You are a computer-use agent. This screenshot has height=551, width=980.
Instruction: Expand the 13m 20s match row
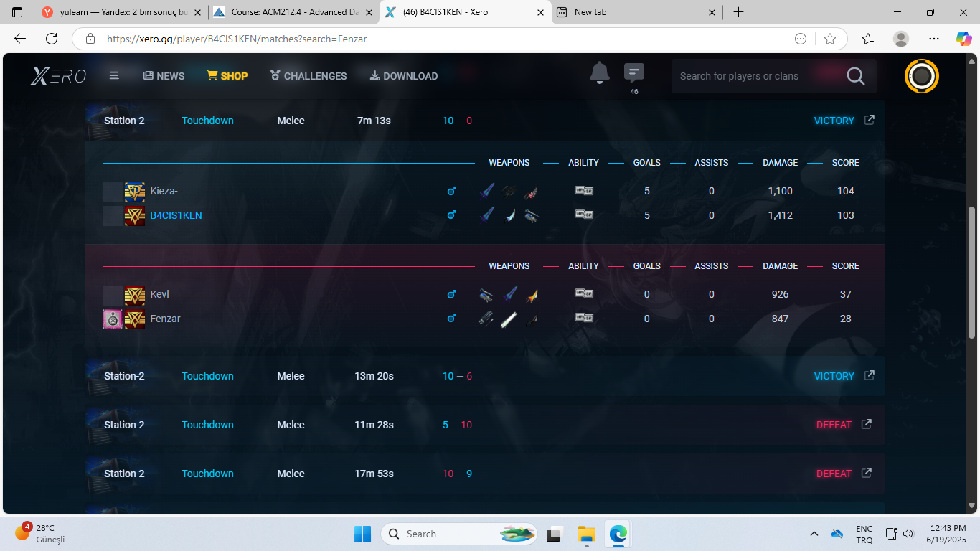(x=374, y=376)
